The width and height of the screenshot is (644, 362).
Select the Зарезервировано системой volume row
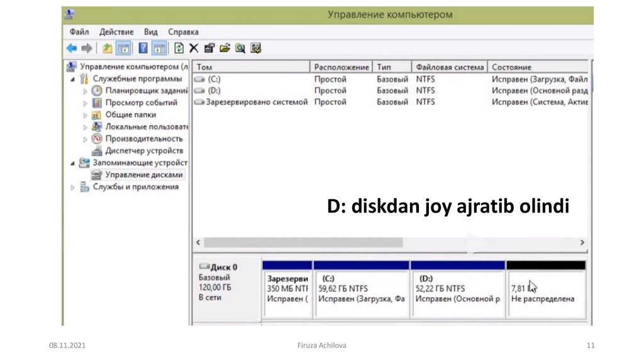[x=391, y=102]
